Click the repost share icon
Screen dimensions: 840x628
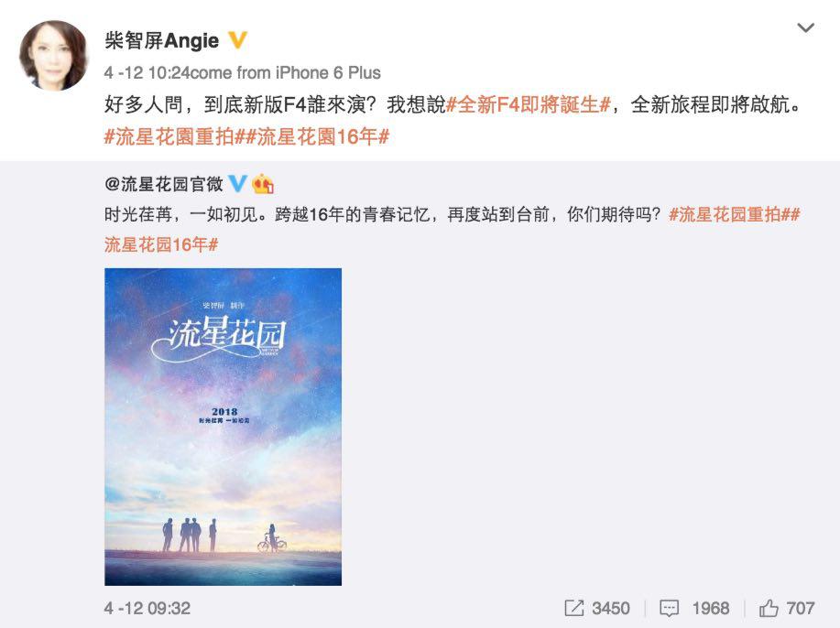pos(573,608)
